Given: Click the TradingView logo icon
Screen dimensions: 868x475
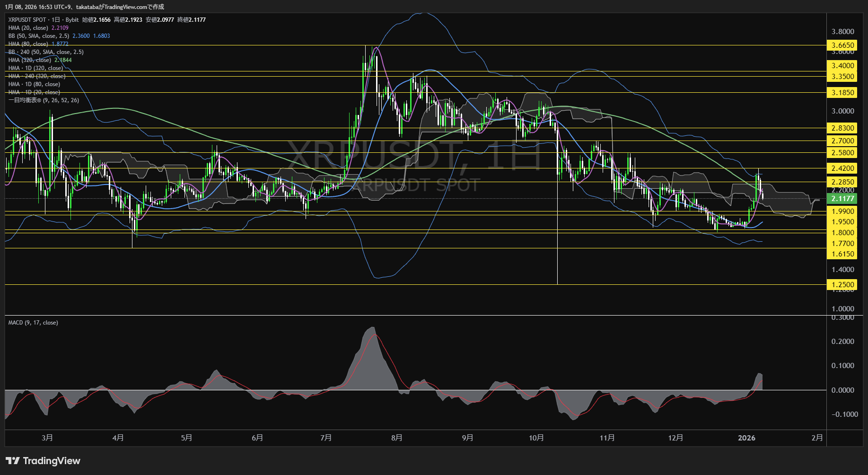Looking at the screenshot, I should point(12,461).
